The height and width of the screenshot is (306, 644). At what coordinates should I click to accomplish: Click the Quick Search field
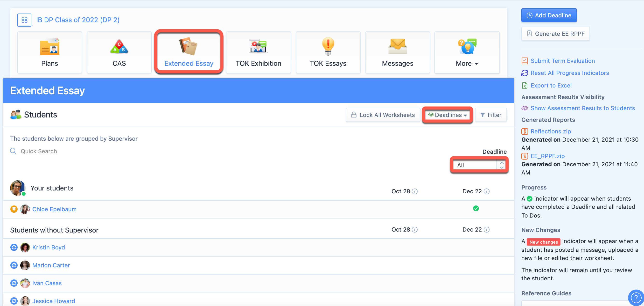point(39,151)
